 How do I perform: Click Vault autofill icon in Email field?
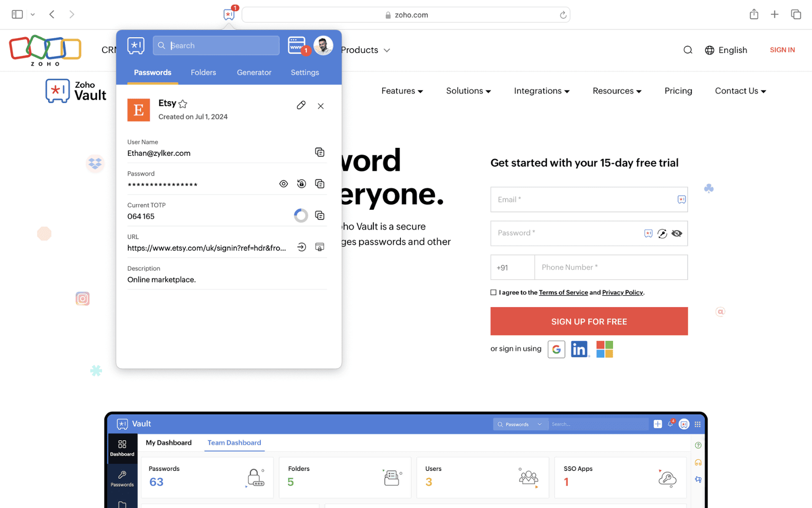point(682,200)
